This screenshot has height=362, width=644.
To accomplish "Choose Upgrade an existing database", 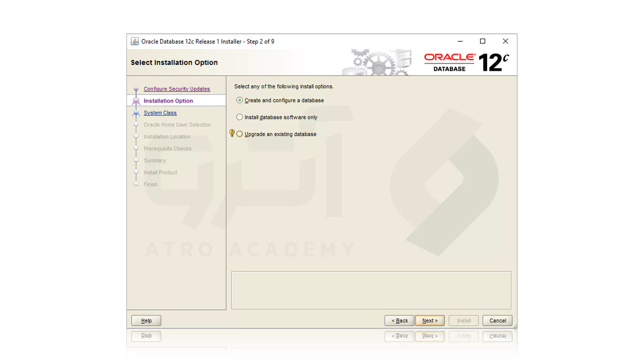I will point(239,133).
